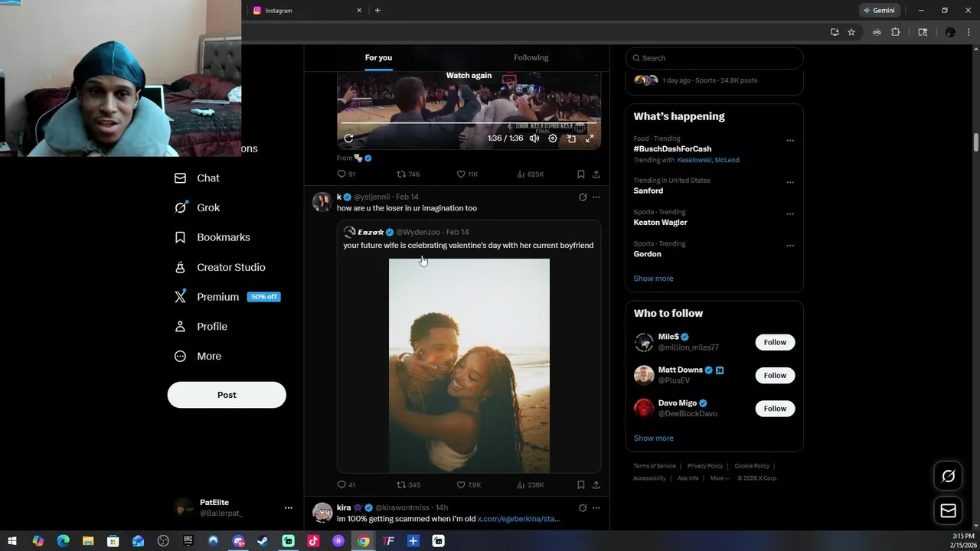Reply to the post with 41 comments
Viewport: 980px width, 551px height.
(x=346, y=484)
